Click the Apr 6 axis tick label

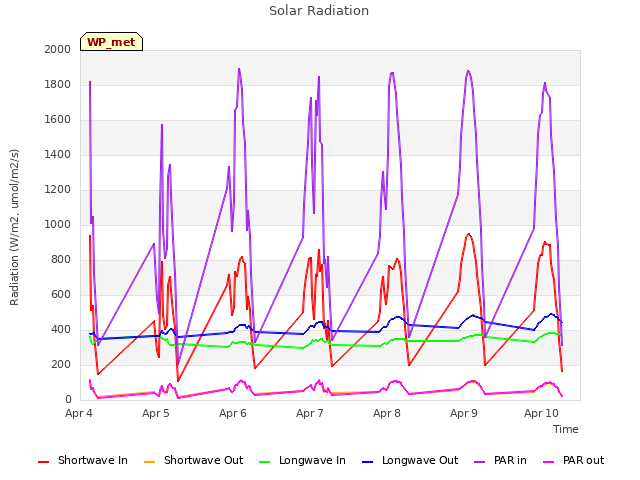point(233,413)
